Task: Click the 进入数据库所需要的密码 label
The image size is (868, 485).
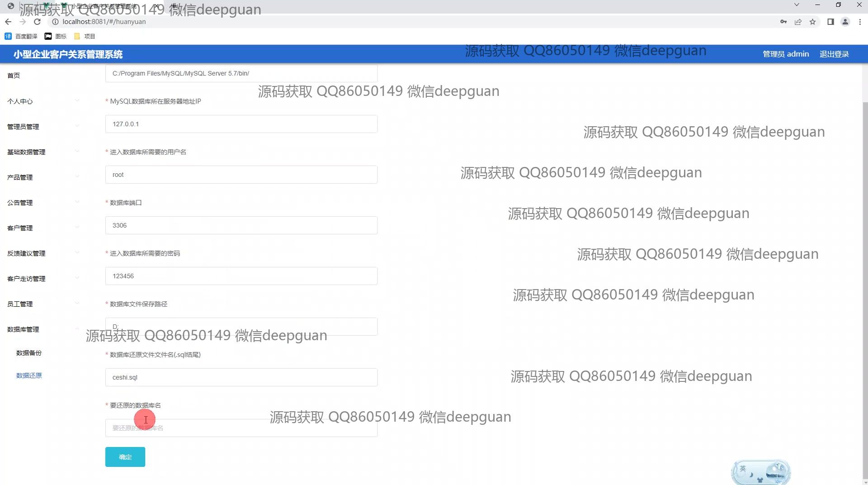Action: click(x=145, y=253)
